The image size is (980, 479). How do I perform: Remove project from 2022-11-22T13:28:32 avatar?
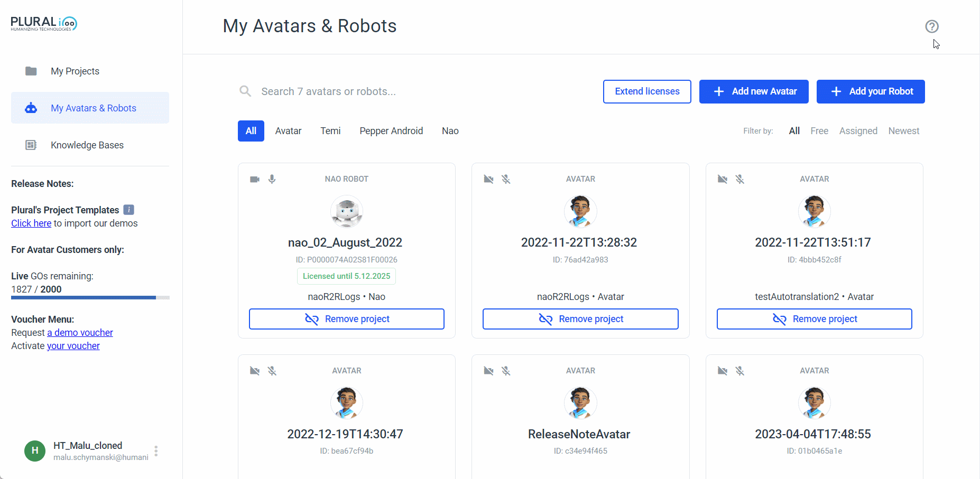580,319
